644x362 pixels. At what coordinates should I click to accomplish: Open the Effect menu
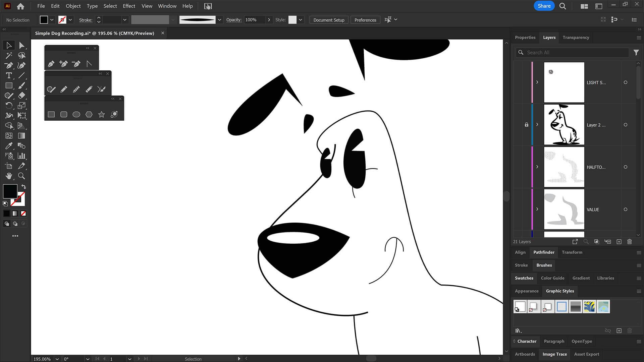pyautogui.click(x=129, y=6)
